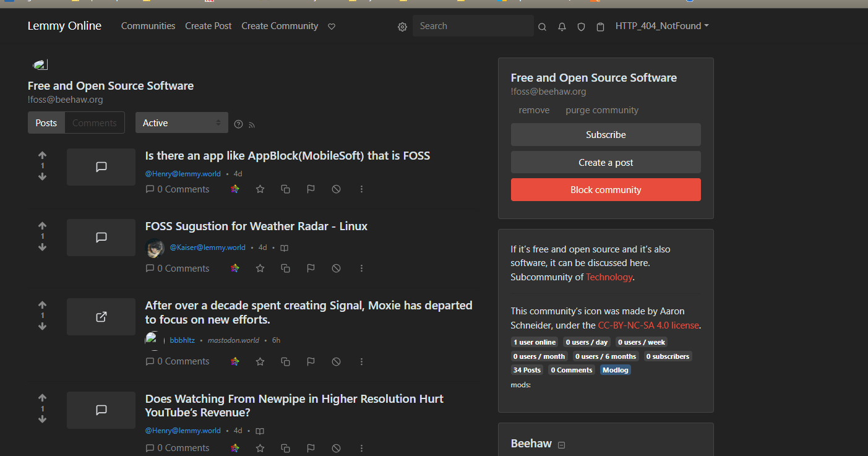868x456 pixels.
Task: Toggle Subscribe for the FOSS community
Action: click(x=606, y=135)
